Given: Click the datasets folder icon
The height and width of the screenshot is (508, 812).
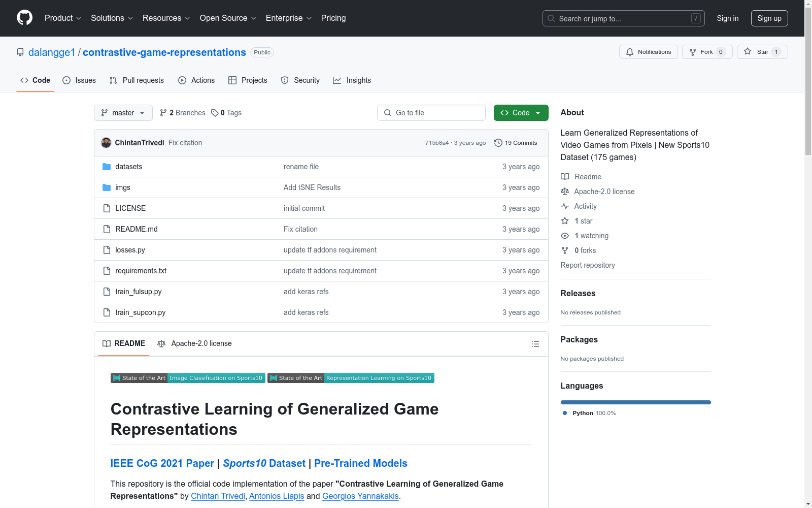Looking at the screenshot, I should tap(107, 167).
